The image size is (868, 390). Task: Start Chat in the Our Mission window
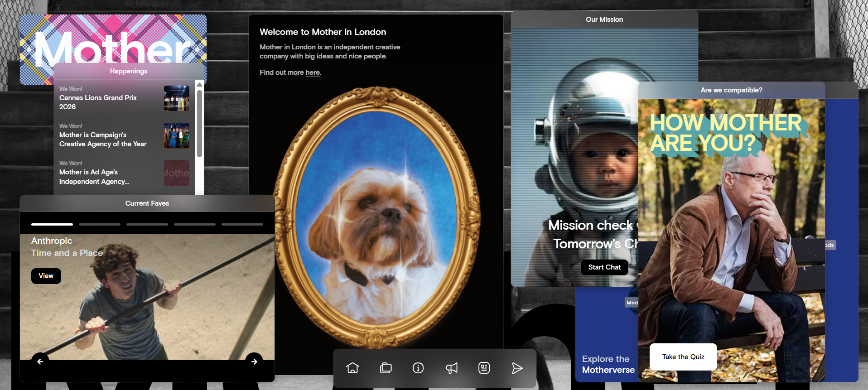[604, 267]
